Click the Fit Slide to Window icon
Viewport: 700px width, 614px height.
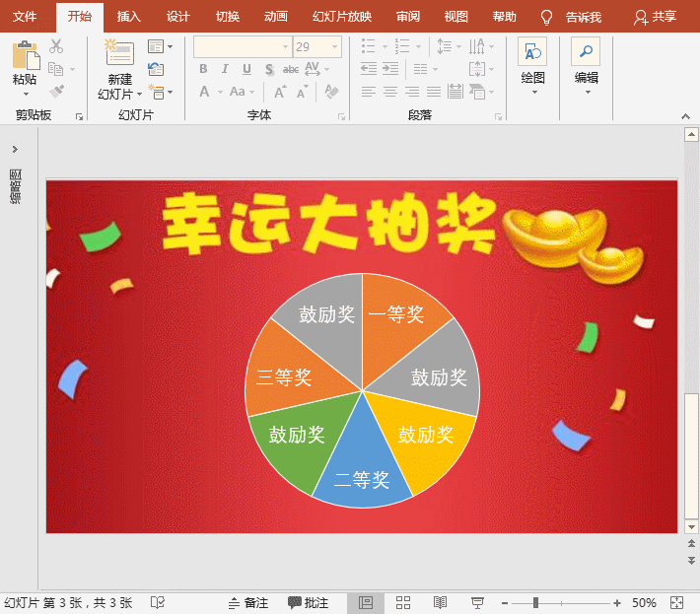coord(676,603)
